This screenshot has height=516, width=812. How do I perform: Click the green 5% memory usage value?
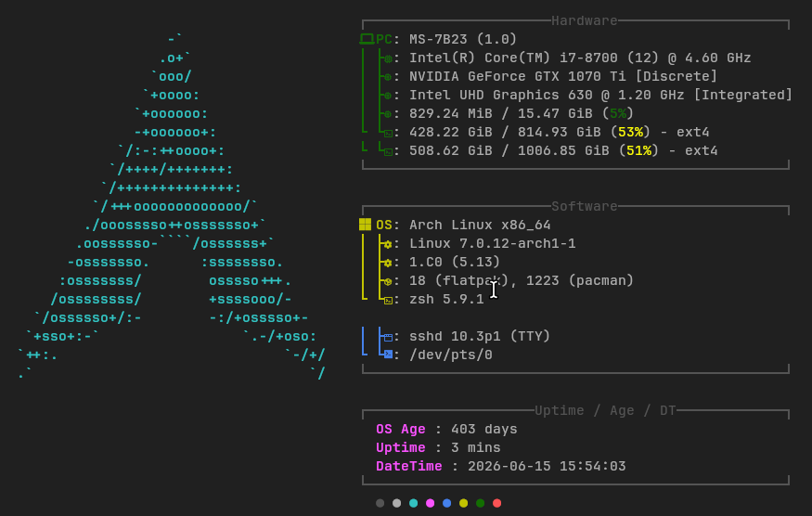click(x=618, y=113)
